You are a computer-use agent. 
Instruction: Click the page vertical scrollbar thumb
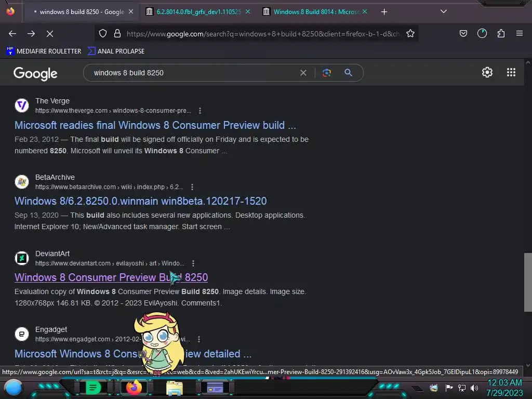528,282
